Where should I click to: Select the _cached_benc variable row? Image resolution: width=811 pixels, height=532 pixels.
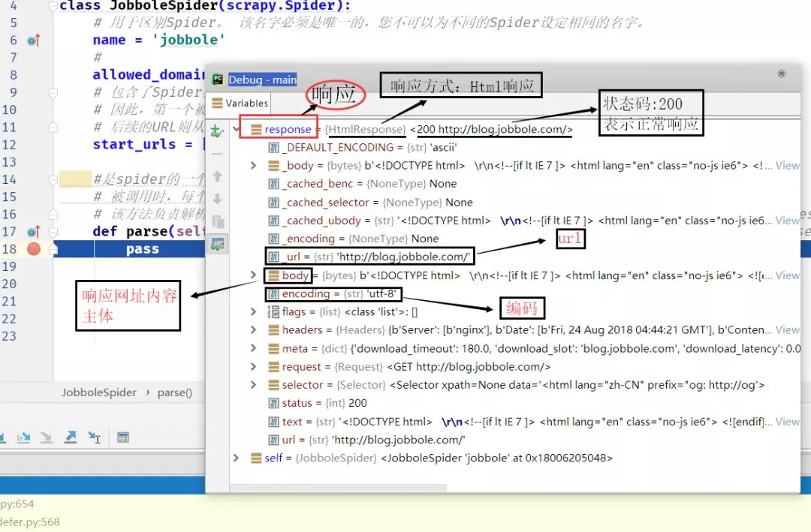click(x=362, y=184)
